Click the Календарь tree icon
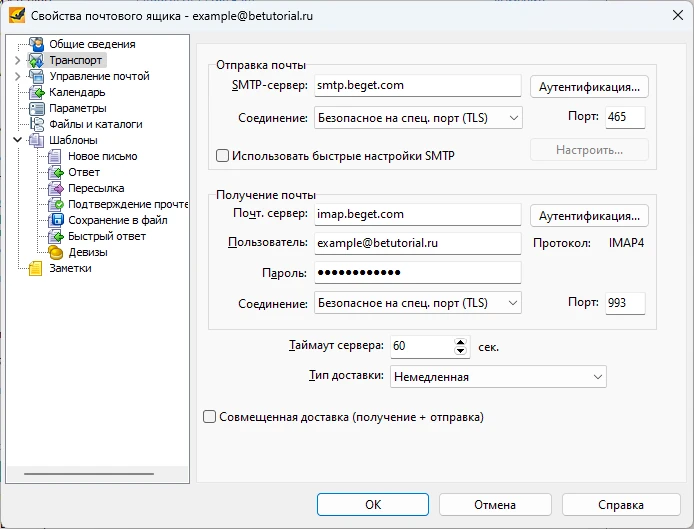This screenshot has width=694, height=529. click(x=36, y=92)
